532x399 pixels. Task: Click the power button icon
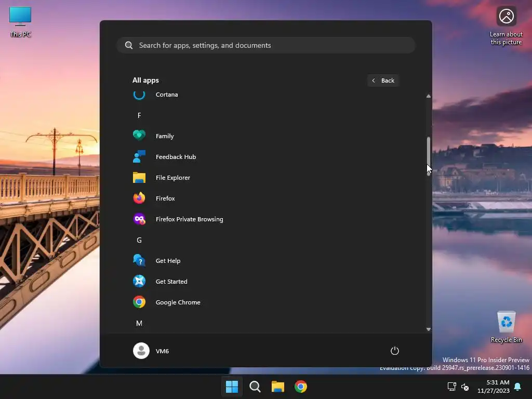(395, 351)
